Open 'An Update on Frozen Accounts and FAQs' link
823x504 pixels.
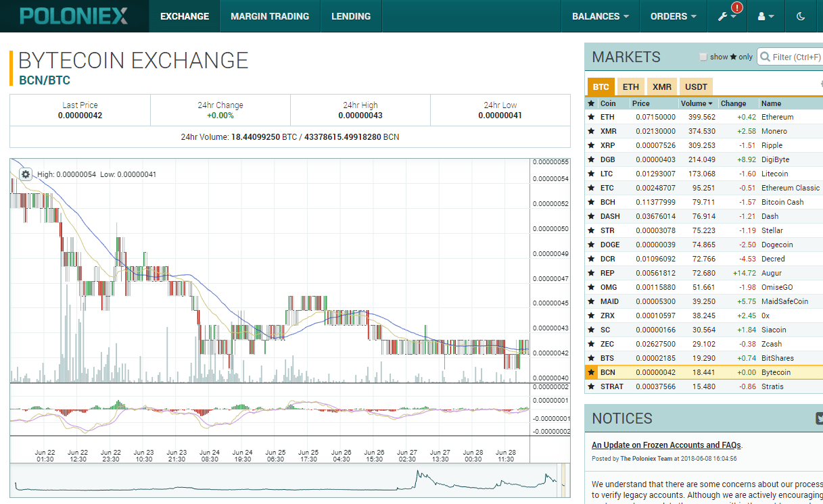click(665, 445)
